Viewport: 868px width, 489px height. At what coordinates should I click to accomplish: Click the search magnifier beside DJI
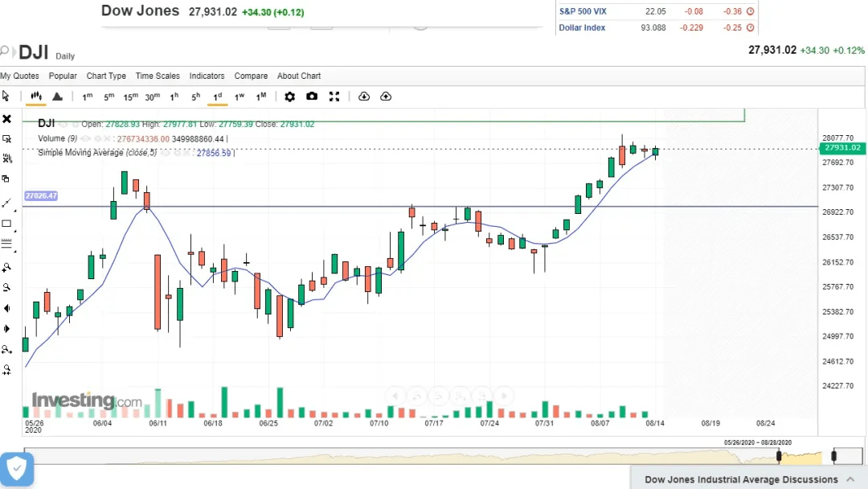[5, 51]
